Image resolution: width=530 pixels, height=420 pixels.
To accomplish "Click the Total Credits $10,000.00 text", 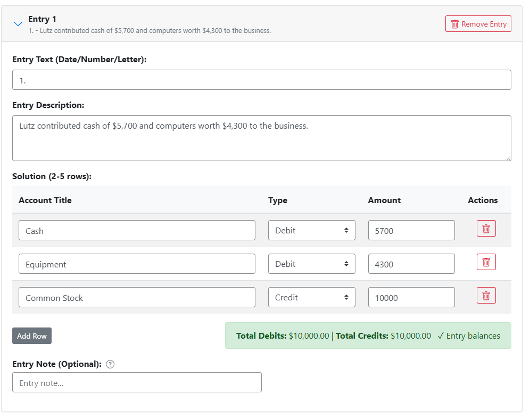I will coord(383,336).
